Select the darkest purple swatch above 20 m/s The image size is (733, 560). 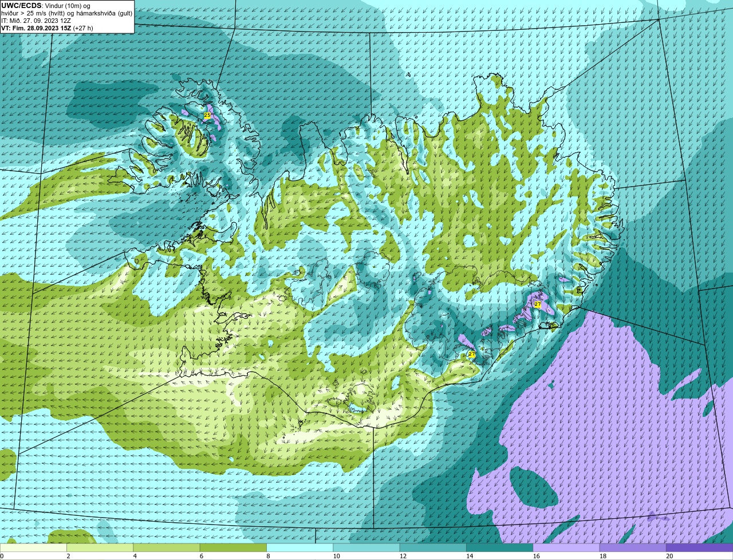click(700, 548)
